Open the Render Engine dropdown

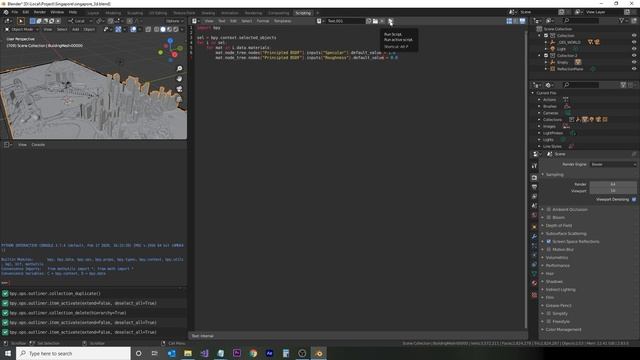pyautogui.click(x=613, y=164)
